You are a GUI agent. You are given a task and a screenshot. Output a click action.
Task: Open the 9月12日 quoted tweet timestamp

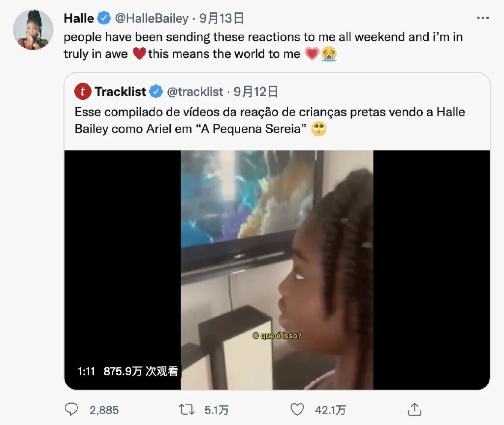(x=255, y=92)
